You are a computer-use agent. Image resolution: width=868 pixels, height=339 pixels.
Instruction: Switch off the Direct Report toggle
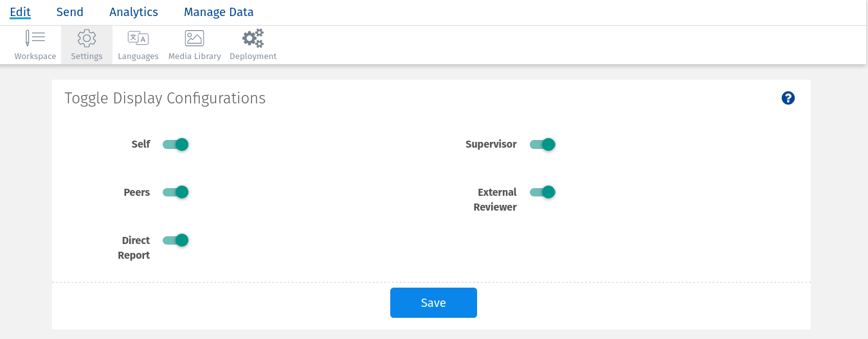(176, 240)
